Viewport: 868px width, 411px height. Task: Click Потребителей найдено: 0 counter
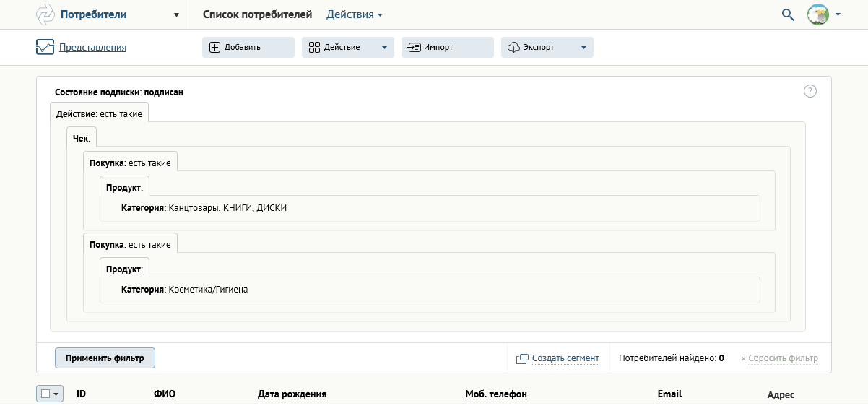[x=672, y=358]
